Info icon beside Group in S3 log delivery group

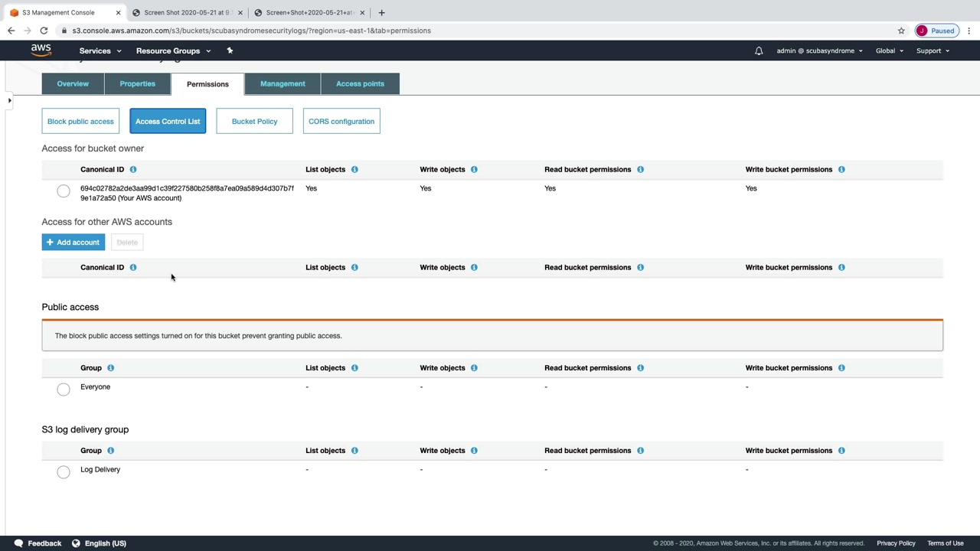[110, 450]
